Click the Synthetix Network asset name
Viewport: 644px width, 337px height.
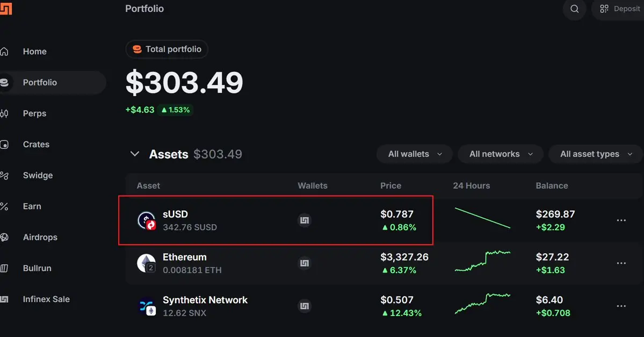[x=205, y=300]
